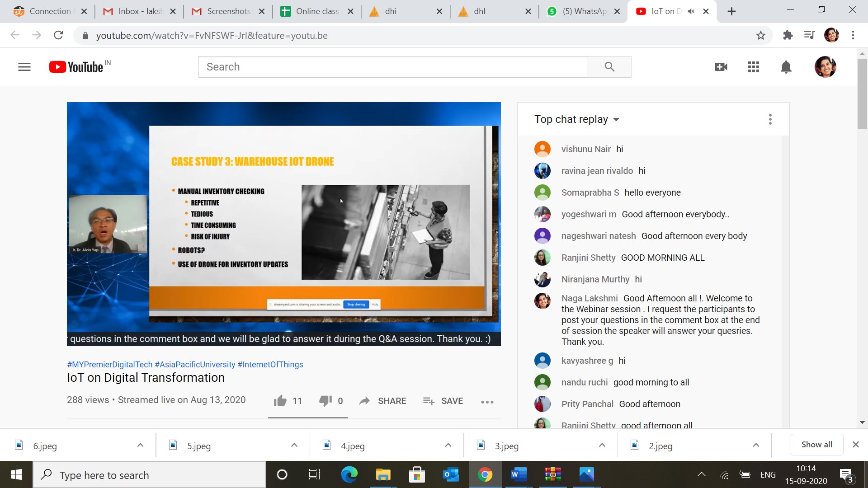Like the video with thumbs up
This screenshot has width=868, height=488.
[280, 401]
